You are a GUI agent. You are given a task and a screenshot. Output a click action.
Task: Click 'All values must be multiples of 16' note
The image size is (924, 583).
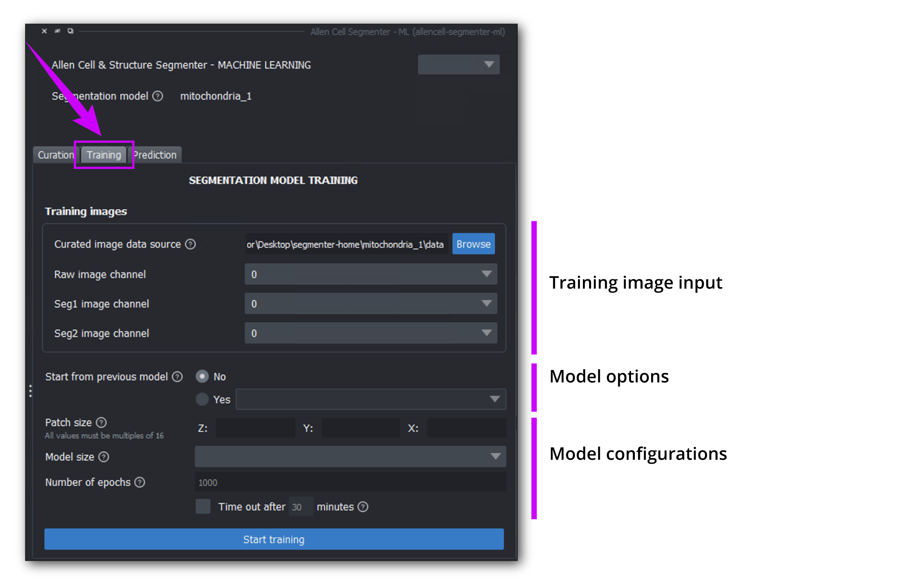pyautogui.click(x=104, y=435)
